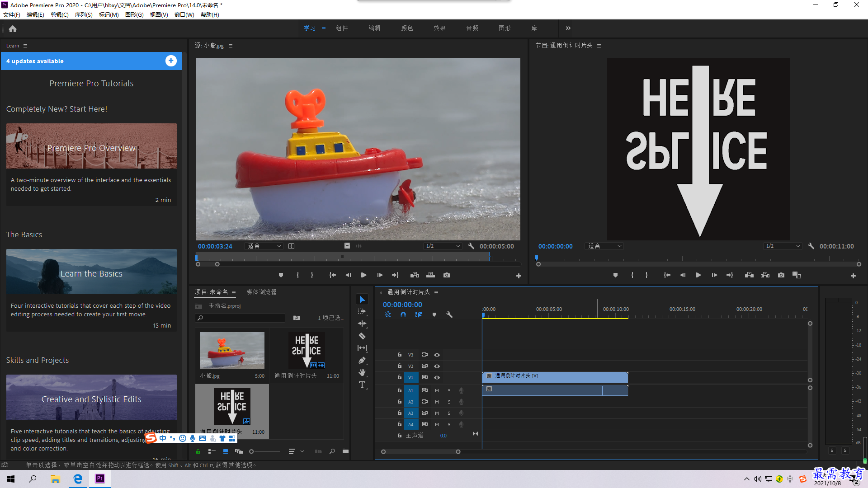Switch to 编辑 workspace tab
The image size is (868, 488).
pos(374,28)
